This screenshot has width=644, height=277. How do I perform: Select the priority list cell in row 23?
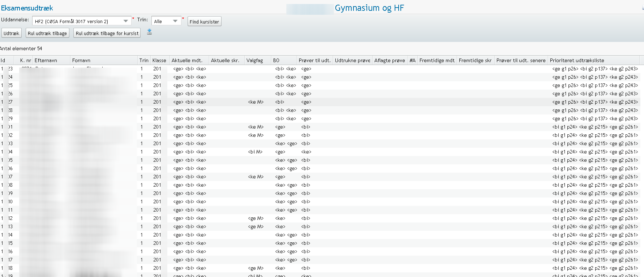[595, 69]
